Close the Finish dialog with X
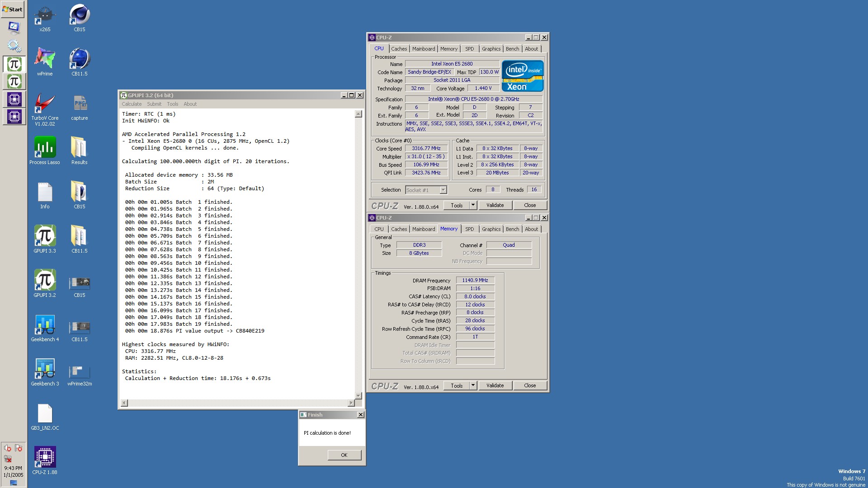Screen dimensions: 868x488 360,415
